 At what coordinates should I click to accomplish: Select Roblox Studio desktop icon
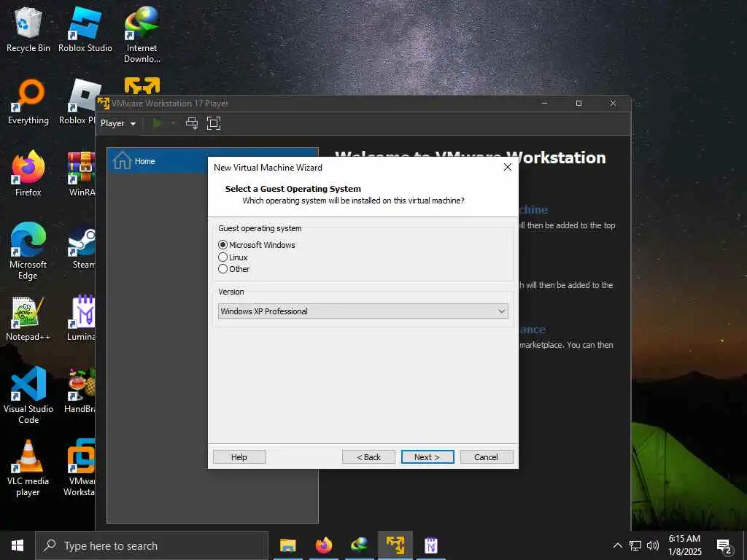[x=85, y=29]
